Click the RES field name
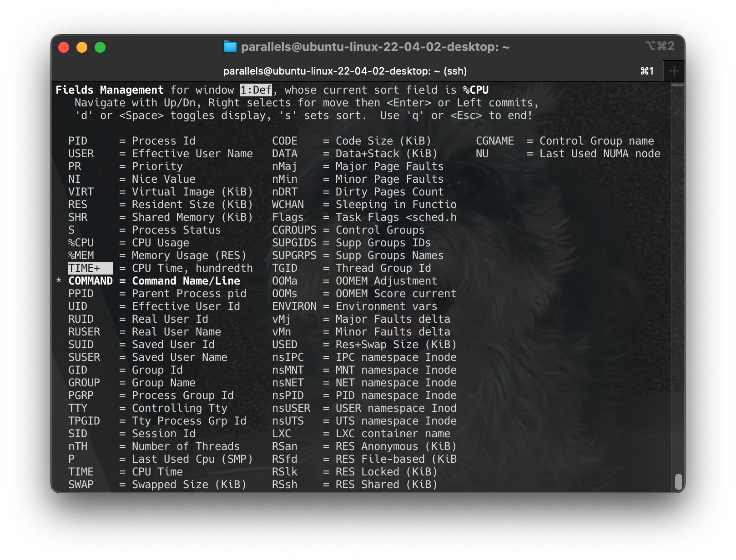Screen dimensions: 736x560 pos(78,205)
